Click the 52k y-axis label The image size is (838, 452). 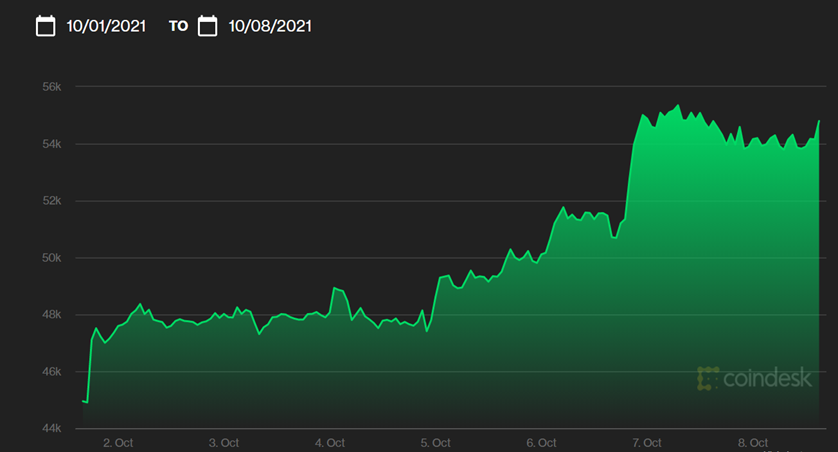[52, 201]
